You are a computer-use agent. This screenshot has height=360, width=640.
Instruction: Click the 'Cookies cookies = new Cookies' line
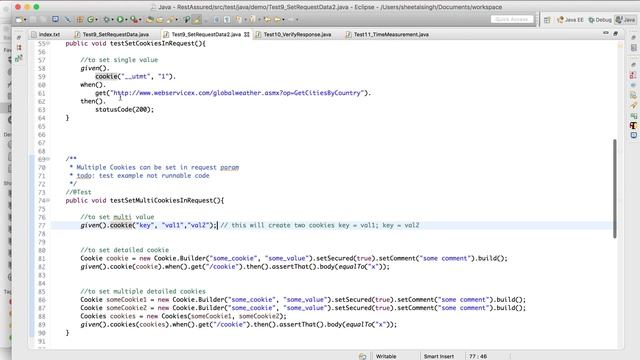[183, 316]
